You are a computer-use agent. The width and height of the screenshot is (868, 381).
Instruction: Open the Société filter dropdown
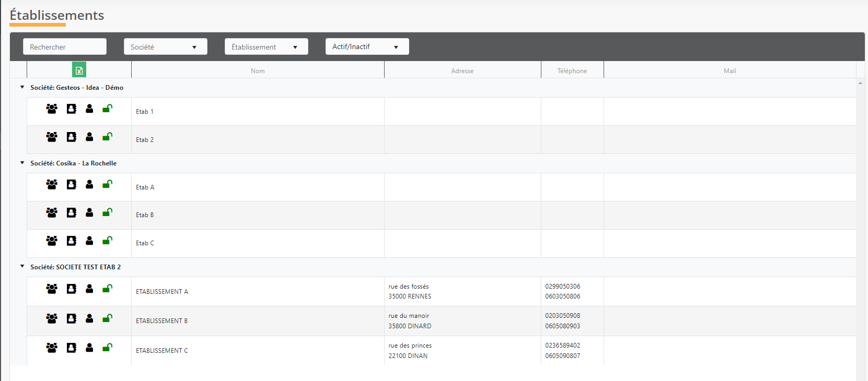[165, 47]
